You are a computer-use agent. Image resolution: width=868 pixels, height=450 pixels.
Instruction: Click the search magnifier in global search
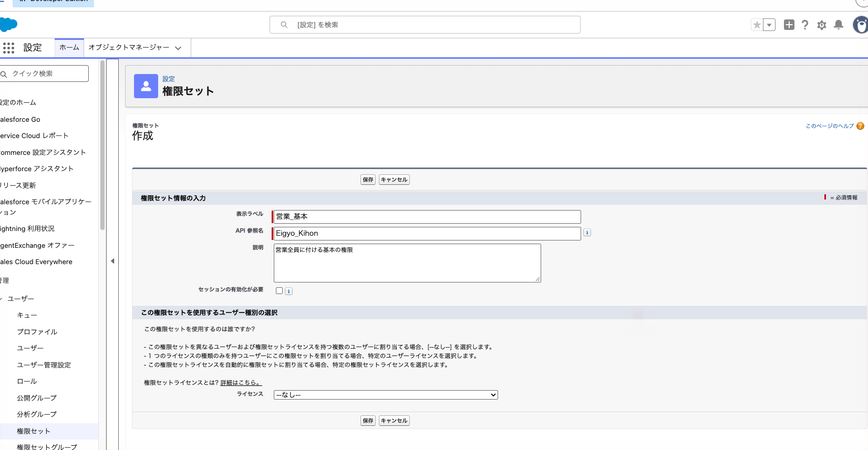coord(284,25)
